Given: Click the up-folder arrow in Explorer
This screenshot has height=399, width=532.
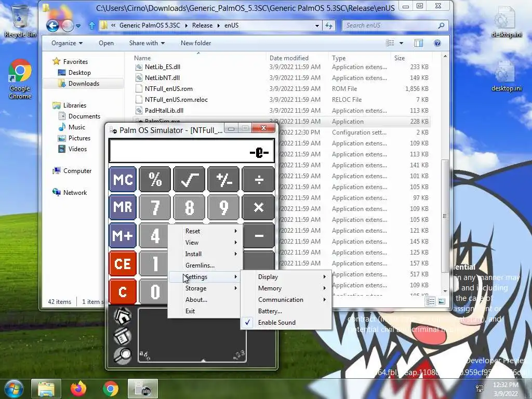Looking at the screenshot, I should pos(91,25).
